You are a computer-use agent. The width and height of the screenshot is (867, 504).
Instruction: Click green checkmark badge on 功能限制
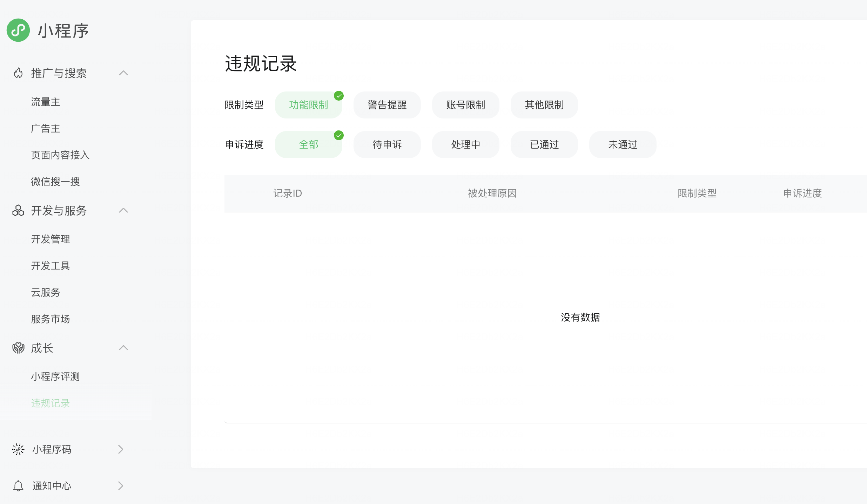(339, 96)
